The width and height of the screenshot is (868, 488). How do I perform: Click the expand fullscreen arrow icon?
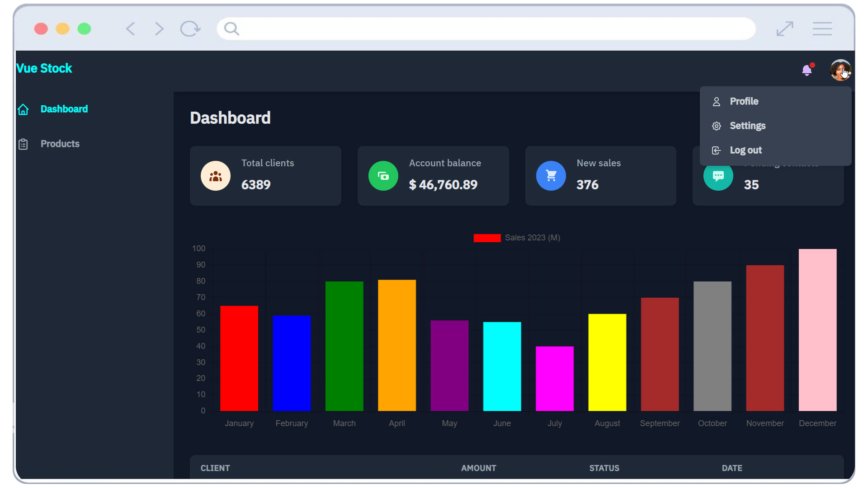click(785, 29)
